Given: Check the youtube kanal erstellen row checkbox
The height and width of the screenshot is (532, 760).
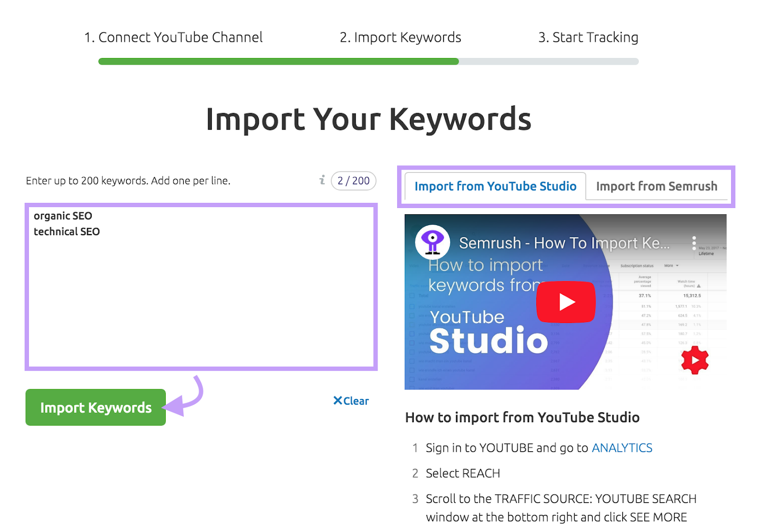Looking at the screenshot, I should coord(412,306).
